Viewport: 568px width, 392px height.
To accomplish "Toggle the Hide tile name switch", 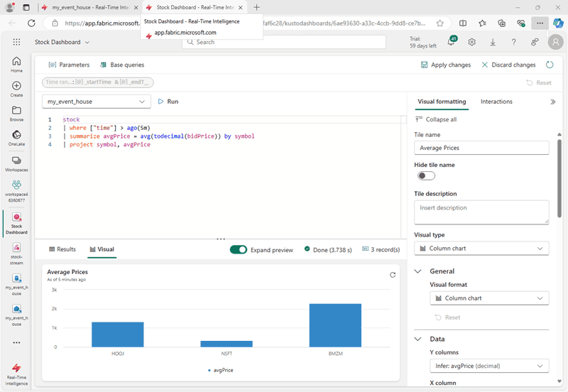I will click(x=426, y=176).
